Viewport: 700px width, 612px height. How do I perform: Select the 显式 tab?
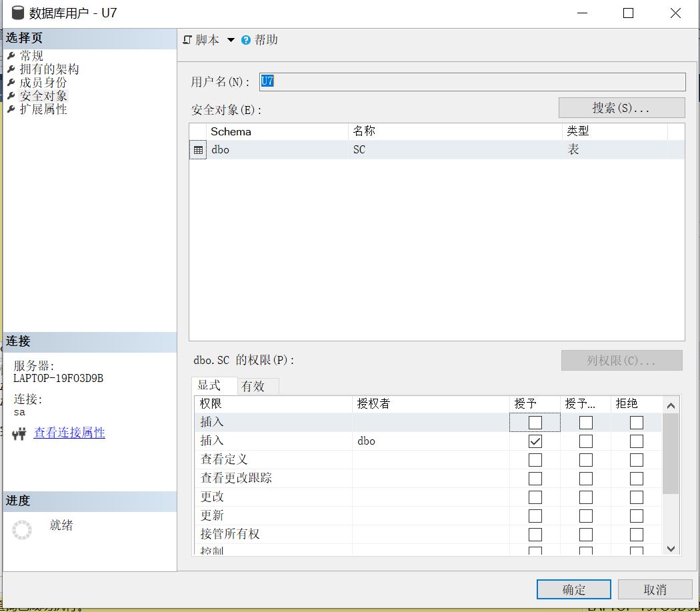coord(215,385)
